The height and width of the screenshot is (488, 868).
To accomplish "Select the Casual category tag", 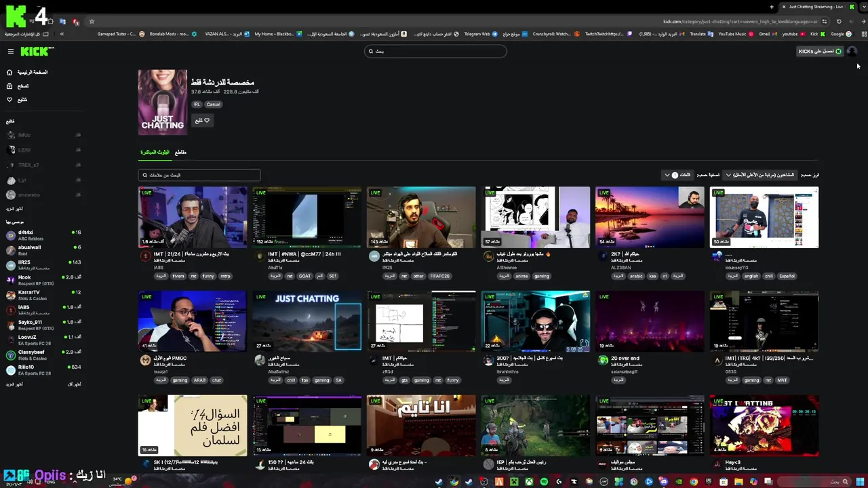I will [213, 104].
